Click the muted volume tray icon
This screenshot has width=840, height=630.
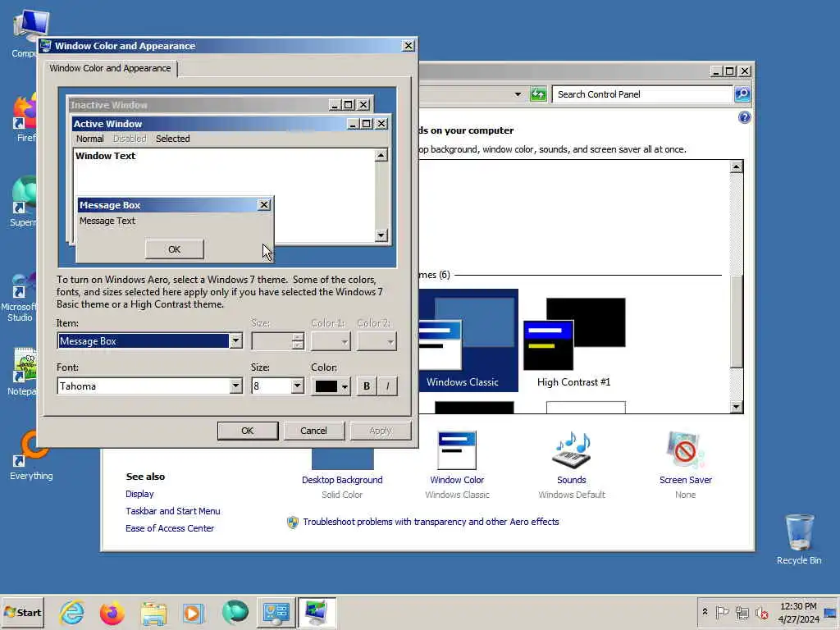click(761, 612)
